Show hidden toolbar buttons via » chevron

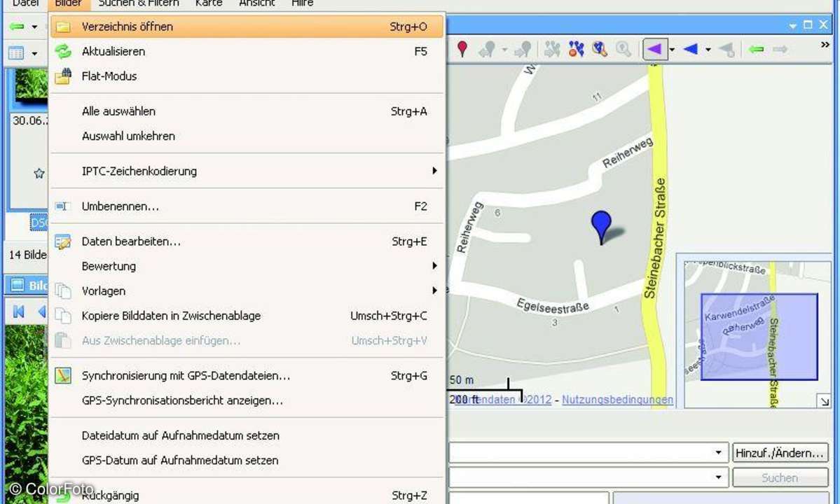click(825, 45)
